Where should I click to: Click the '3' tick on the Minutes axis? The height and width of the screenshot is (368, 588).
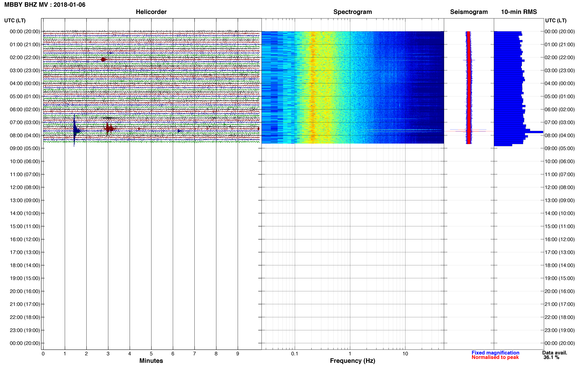click(x=108, y=354)
